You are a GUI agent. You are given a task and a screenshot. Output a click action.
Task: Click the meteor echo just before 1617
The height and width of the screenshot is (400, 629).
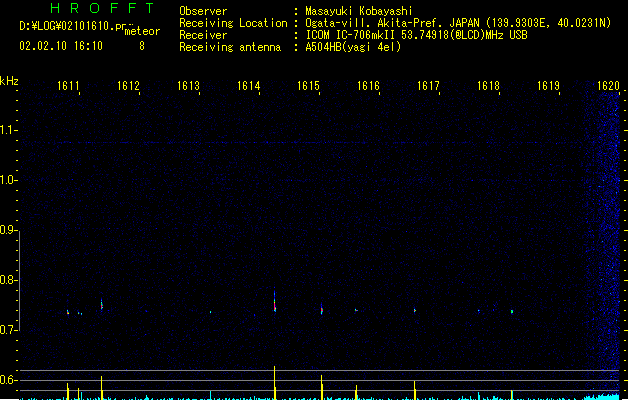[415, 310]
